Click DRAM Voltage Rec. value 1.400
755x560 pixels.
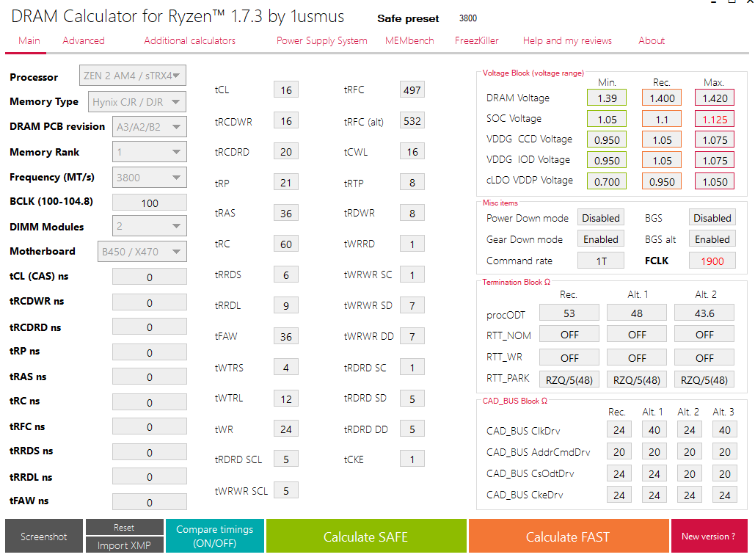(662, 98)
